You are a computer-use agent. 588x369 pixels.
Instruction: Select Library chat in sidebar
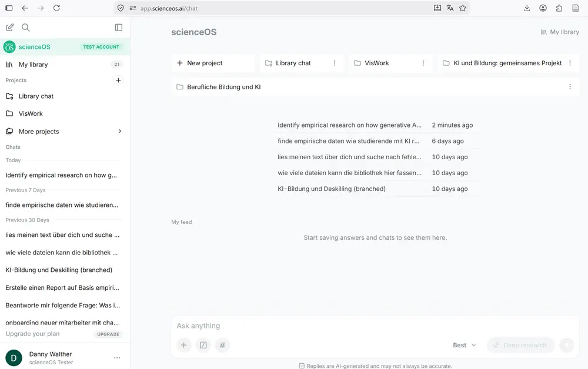[65, 96]
